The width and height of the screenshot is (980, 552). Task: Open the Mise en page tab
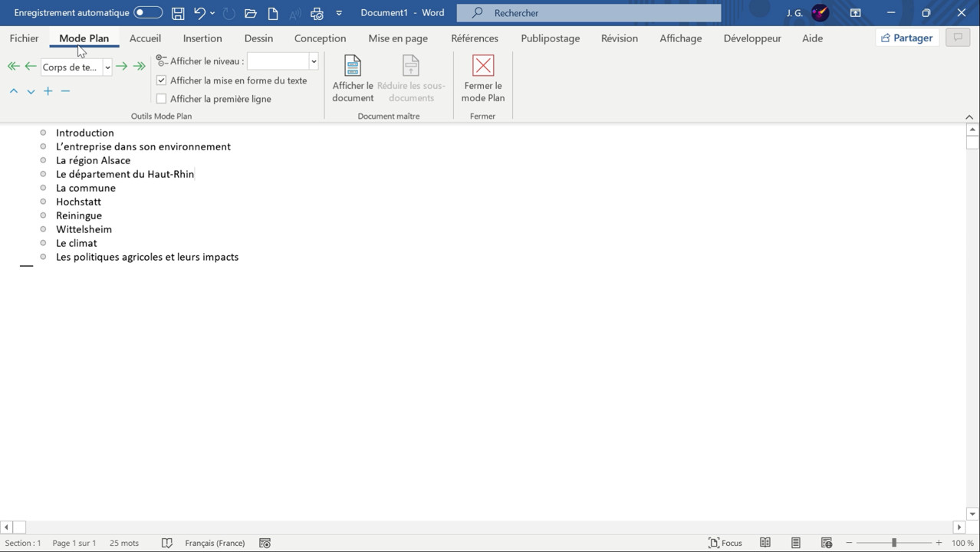pyautogui.click(x=398, y=38)
